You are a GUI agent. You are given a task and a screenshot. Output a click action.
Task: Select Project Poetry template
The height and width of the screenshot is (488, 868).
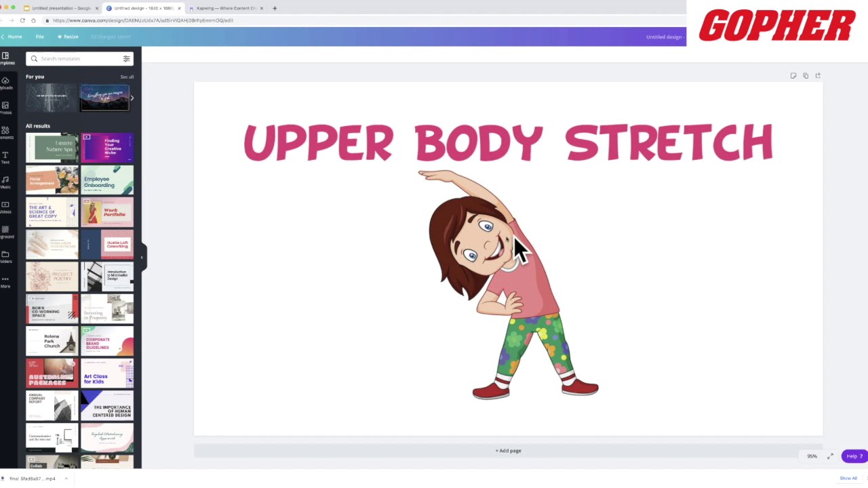point(52,277)
